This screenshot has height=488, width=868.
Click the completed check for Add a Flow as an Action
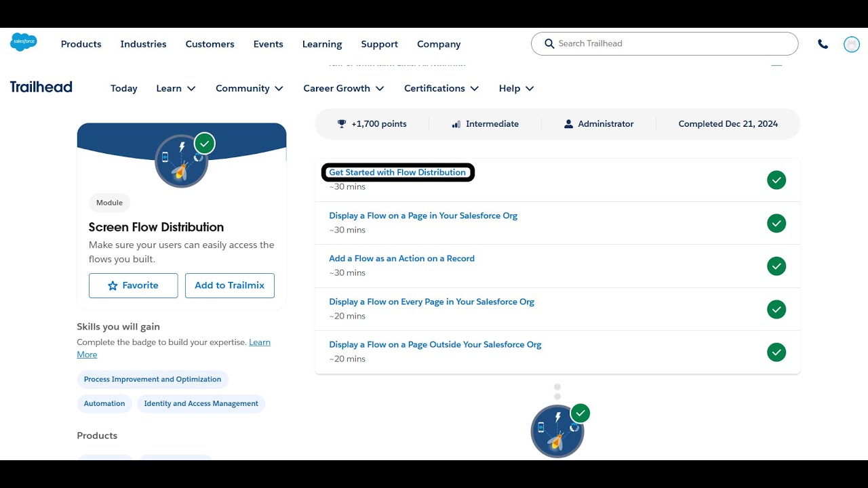tap(776, 266)
